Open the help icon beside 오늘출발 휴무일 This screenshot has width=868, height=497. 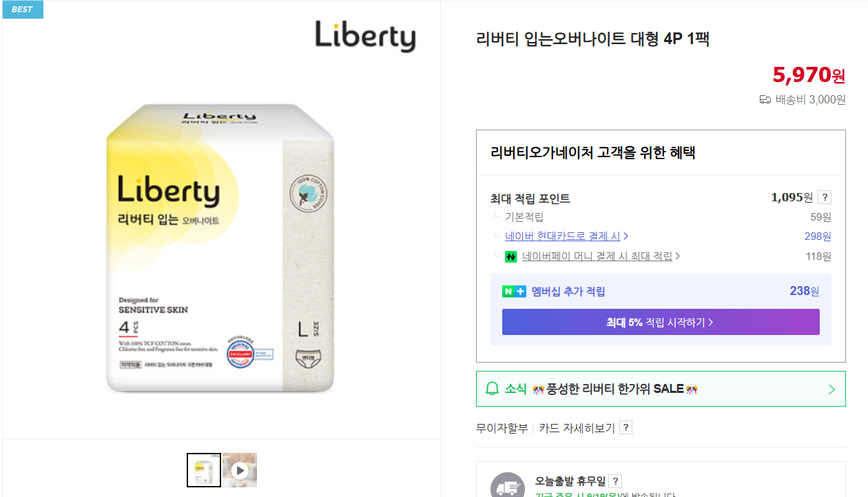(x=615, y=481)
